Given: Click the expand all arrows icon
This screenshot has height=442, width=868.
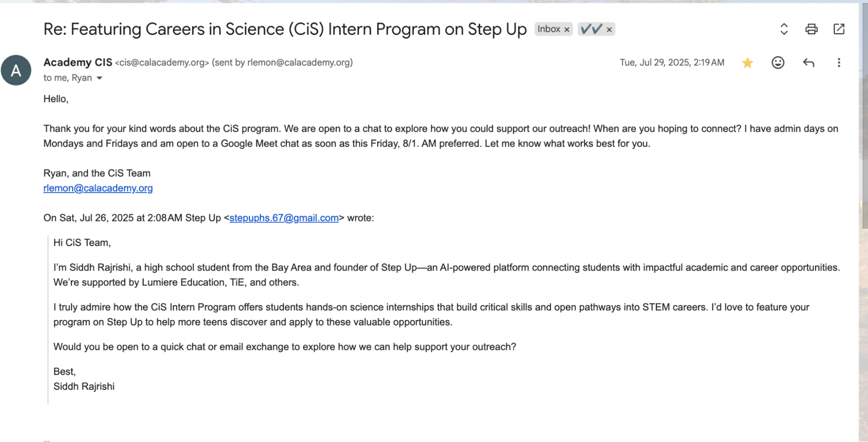Looking at the screenshot, I should [784, 29].
